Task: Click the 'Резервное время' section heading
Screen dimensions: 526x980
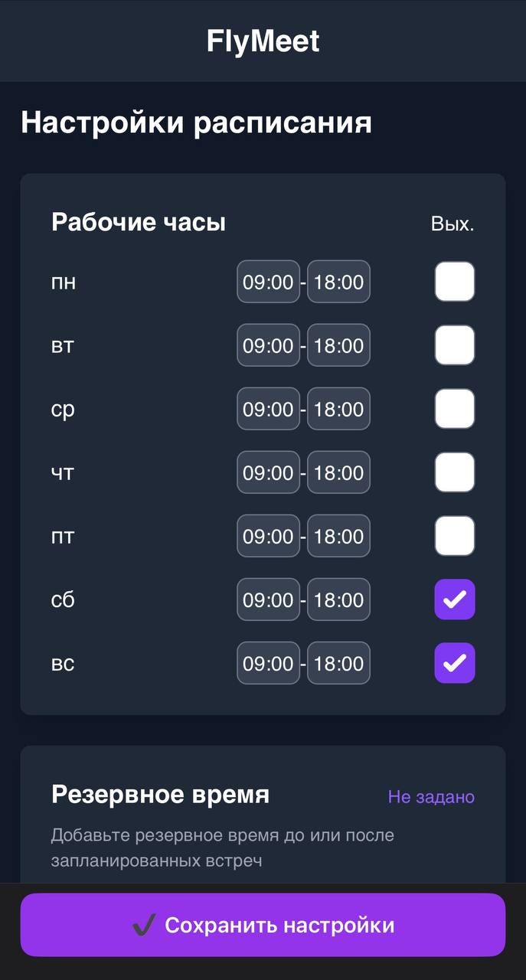Action: [160, 795]
